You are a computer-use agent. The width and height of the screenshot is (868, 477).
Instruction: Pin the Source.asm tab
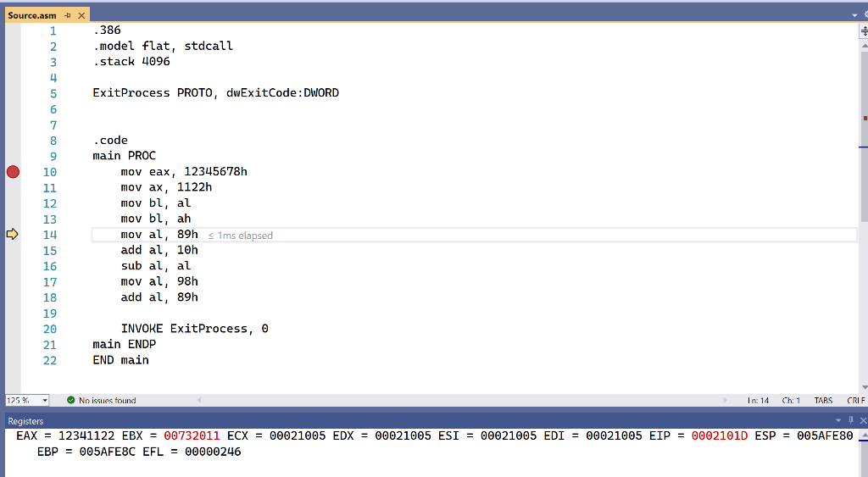click(x=68, y=15)
